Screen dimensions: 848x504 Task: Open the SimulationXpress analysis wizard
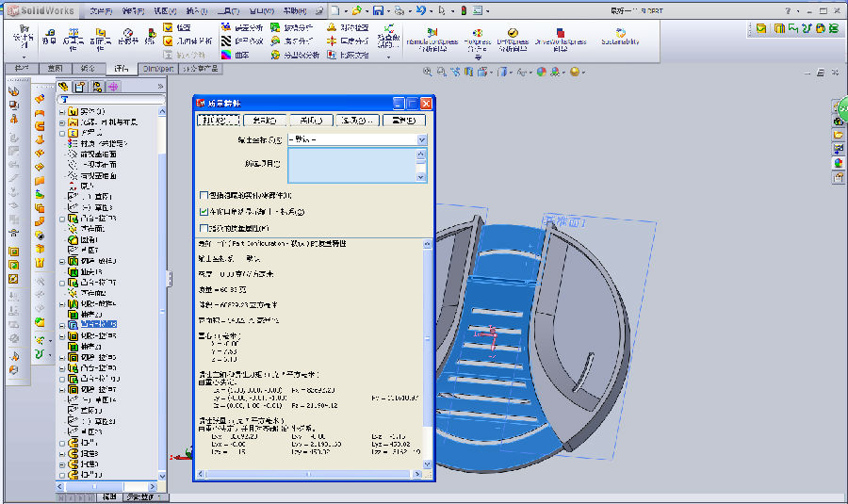coord(432,34)
